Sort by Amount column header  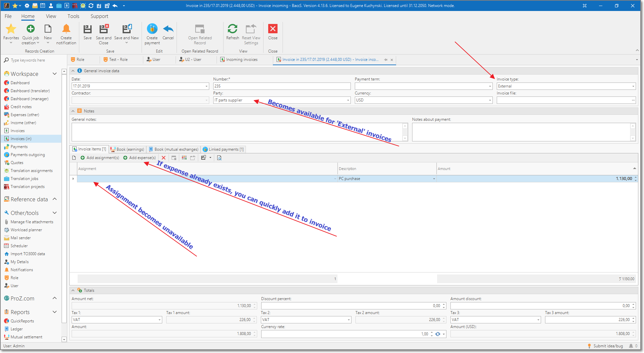536,169
